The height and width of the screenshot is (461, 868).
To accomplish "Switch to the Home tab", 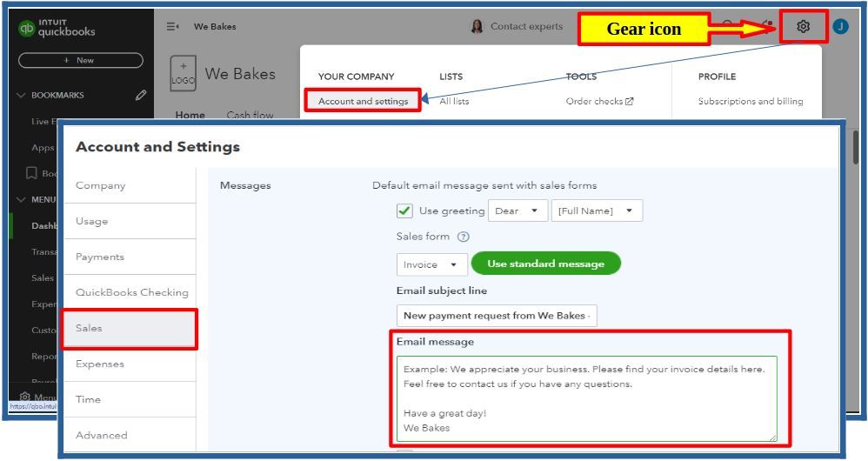I will tap(190, 115).
